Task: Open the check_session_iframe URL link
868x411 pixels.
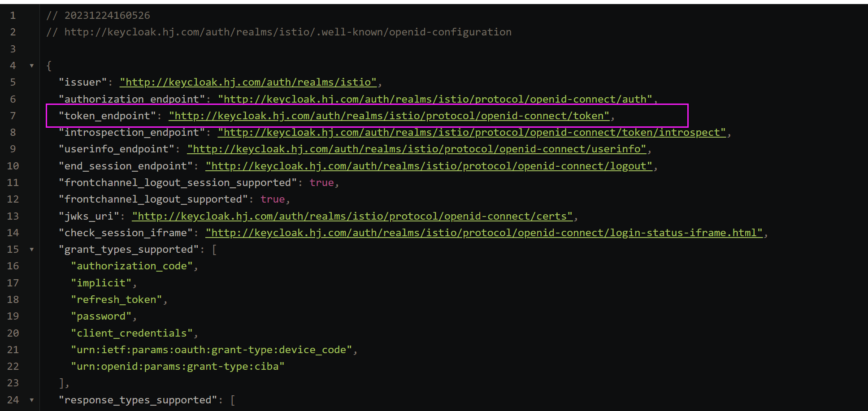Action: [x=484, y=233]
